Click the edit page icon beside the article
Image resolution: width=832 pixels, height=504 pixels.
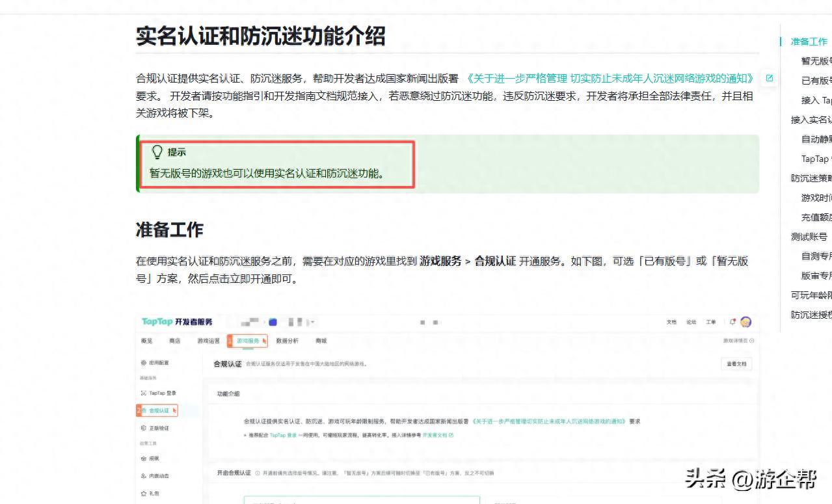click(770, 78)
